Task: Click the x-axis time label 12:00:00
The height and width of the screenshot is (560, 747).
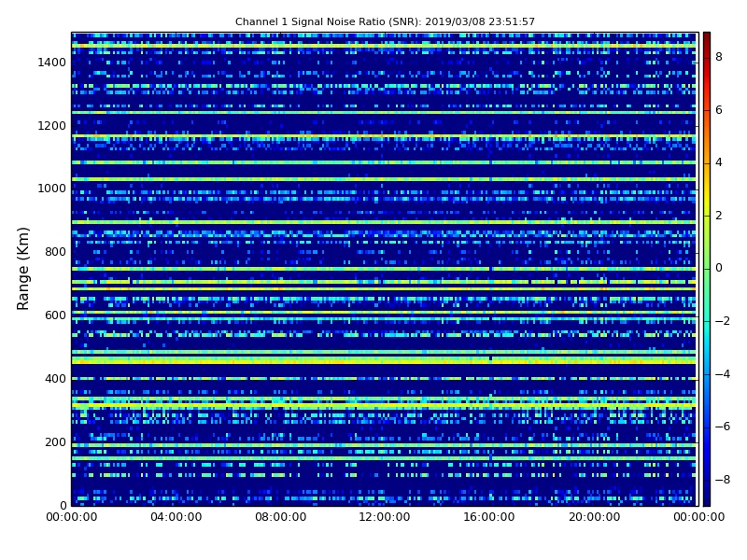Action: [385, 517]
